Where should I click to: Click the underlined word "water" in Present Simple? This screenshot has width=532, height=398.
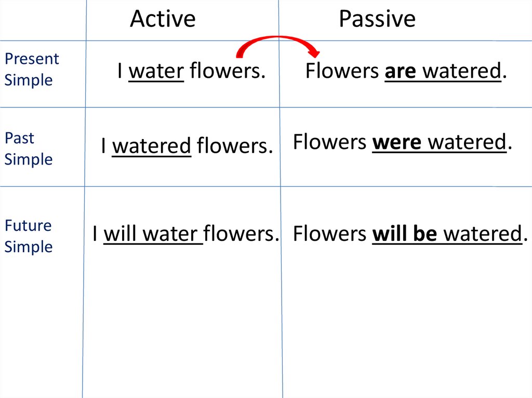(156, 71)
